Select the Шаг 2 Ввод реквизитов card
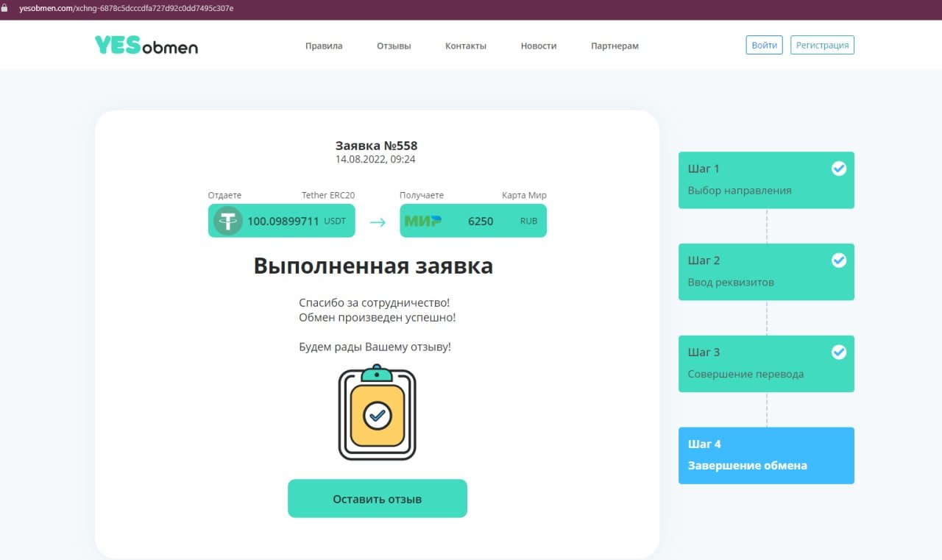 click(766, 272)
